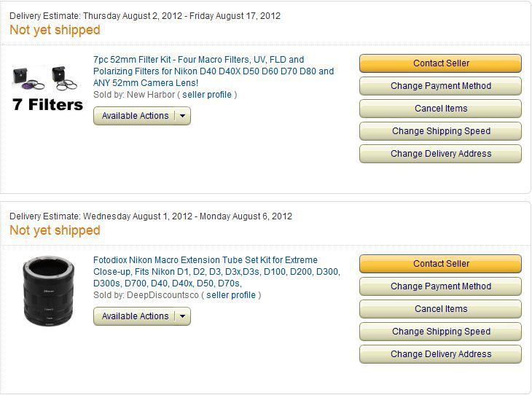This screenshot has width=532, height=395.
Task: Cancel Items in the filter kit order
Action: (440, 109)
